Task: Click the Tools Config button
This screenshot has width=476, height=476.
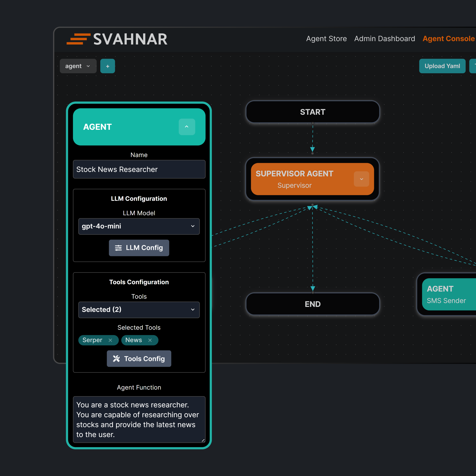Action: [x=139, y=358]
